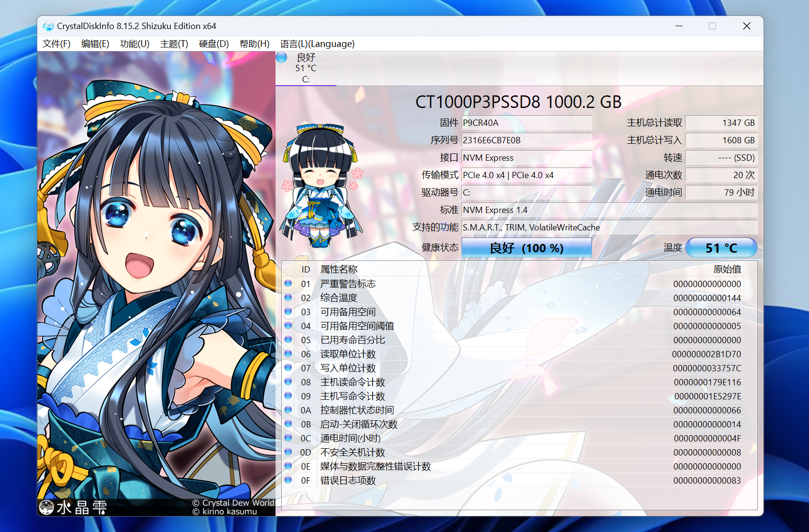Open the 语言(L)(Language) menu

(318, 44)
